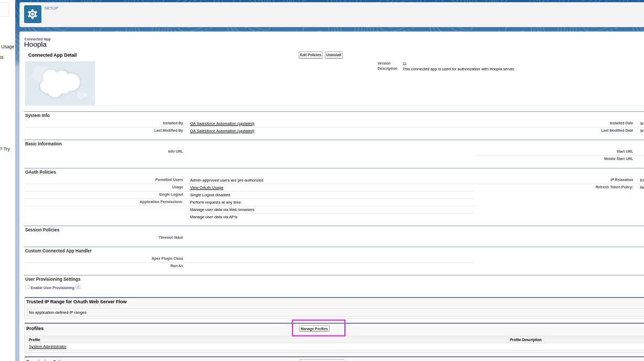This screenshot has height=361, width=644.
Task: Open the View OAuth Usage link
Action: pyautogui.click(x=206, y=188)
